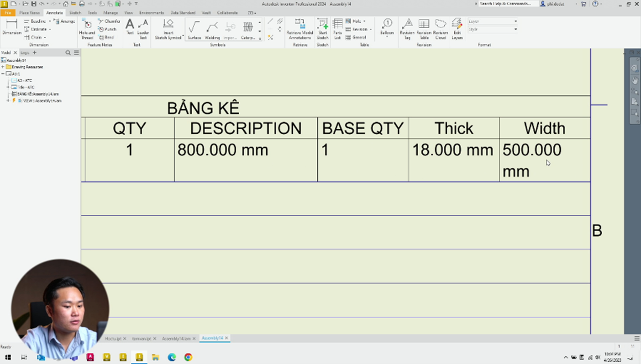Screen dimensions: 641x364
Task: Switch to the Place Views tab
Action: (29, 13)
